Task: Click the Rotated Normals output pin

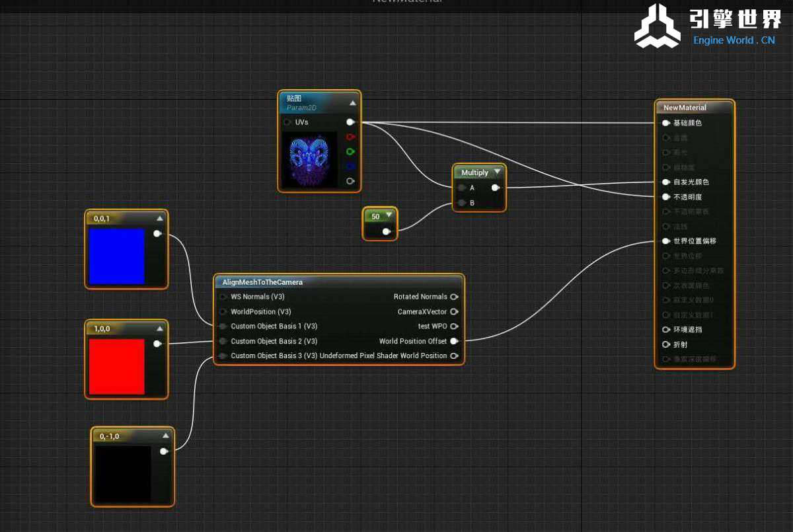Action: click(x=454, y=297)
